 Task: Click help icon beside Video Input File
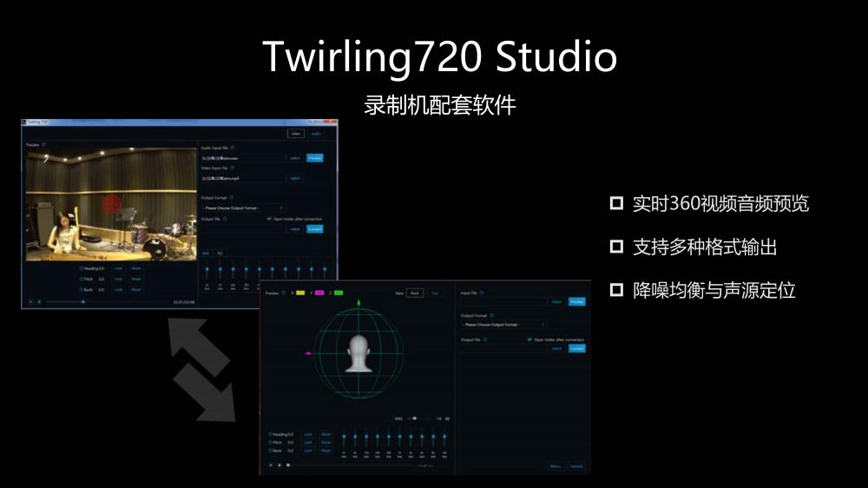231,168
